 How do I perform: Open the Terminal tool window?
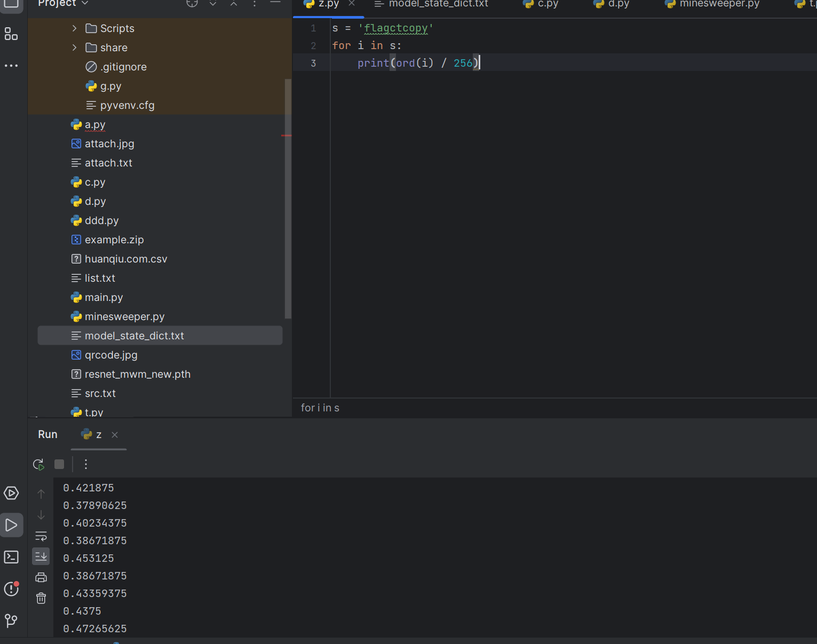click(x=11, y=557)
